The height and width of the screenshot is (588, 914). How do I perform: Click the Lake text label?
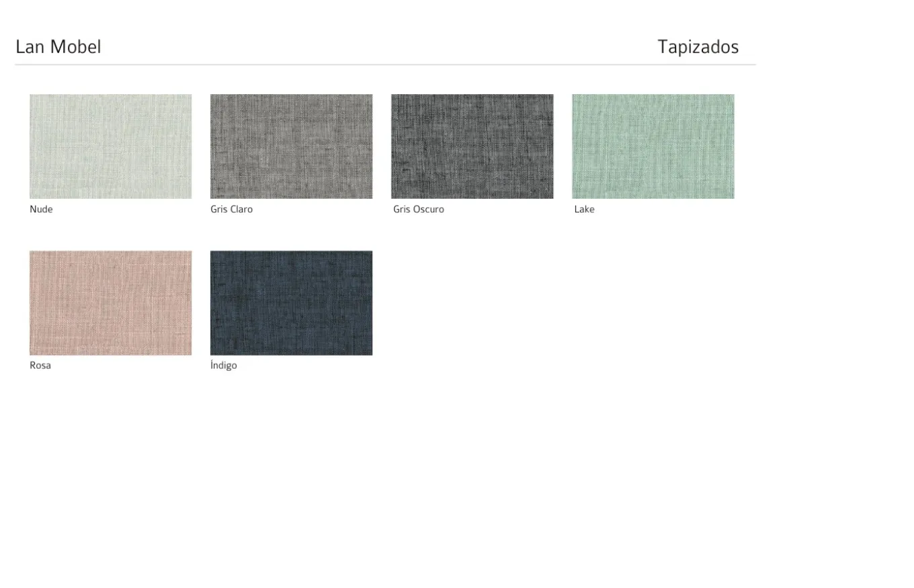(584, 209)
